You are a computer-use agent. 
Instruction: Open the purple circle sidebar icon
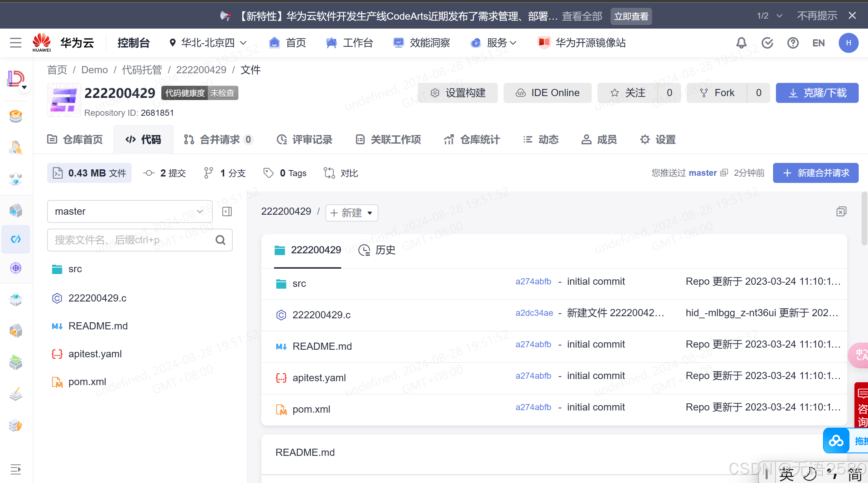click(16, 268)
